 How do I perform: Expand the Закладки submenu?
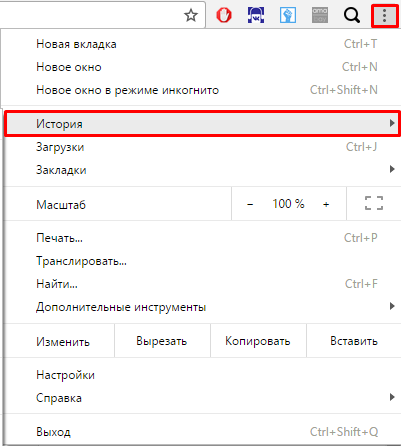tap(203, 170)
